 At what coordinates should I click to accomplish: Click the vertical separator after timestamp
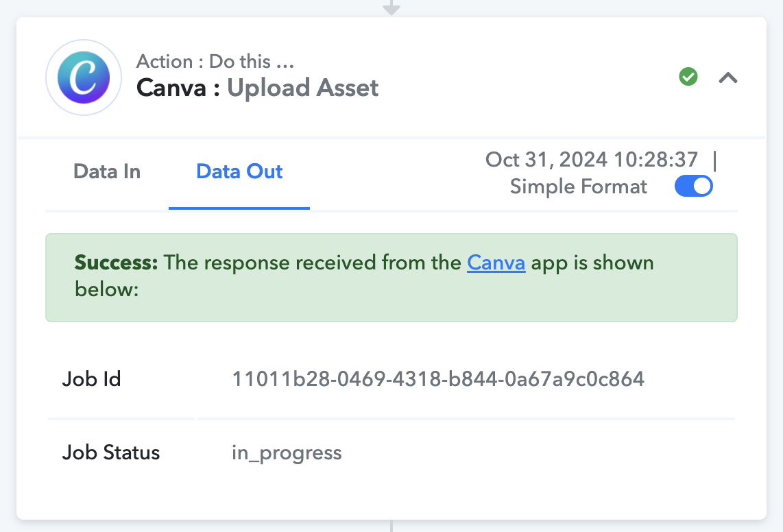click(x=715, y=161)
